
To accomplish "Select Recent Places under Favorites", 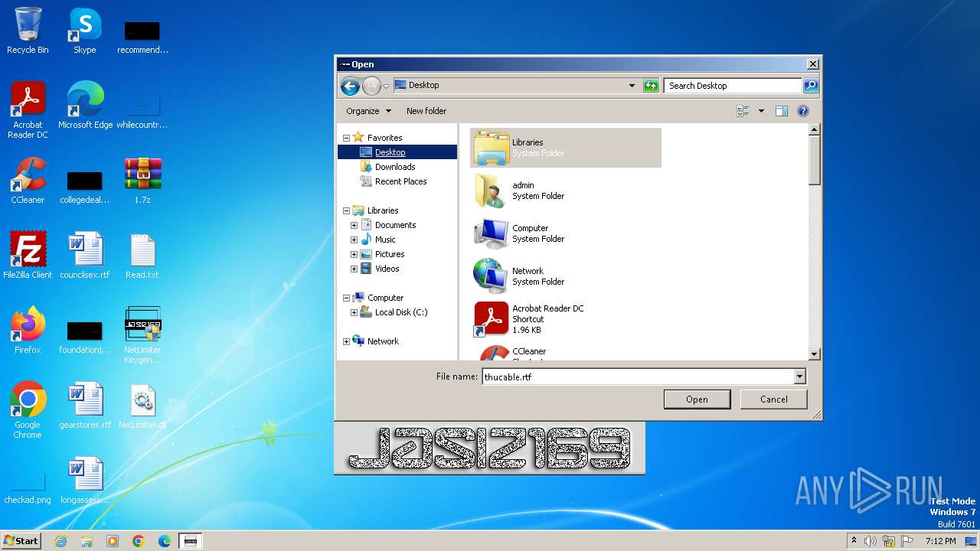I will [400, 181].
